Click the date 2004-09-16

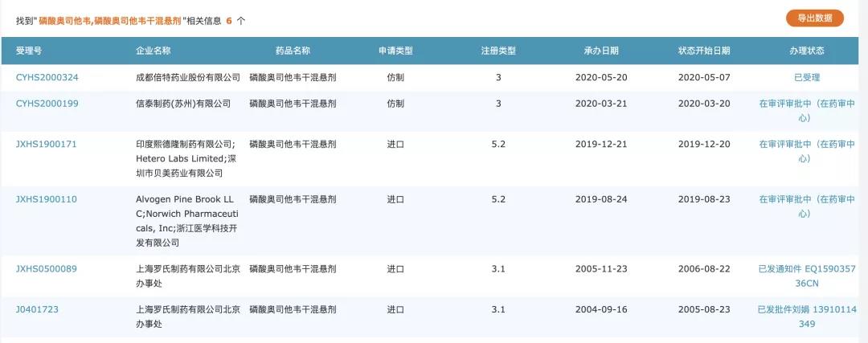click(x=601, y=309)
